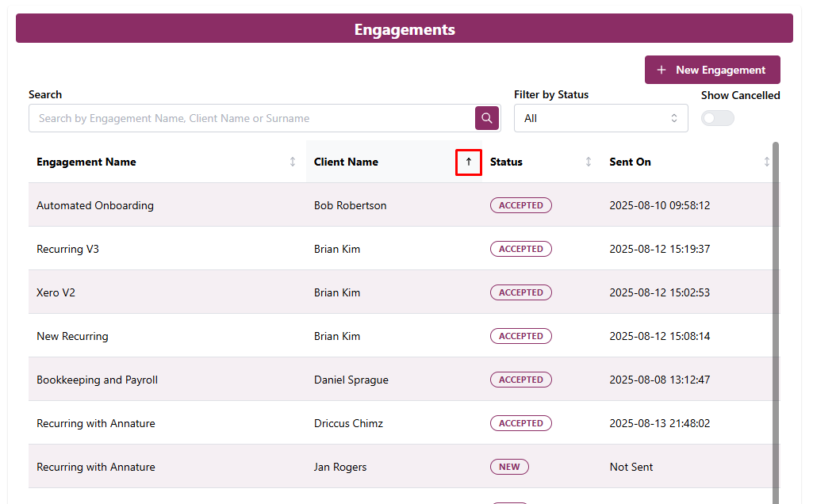
Task: Click the NEW status badge for Jan Rogers
Action: [509, 467]
